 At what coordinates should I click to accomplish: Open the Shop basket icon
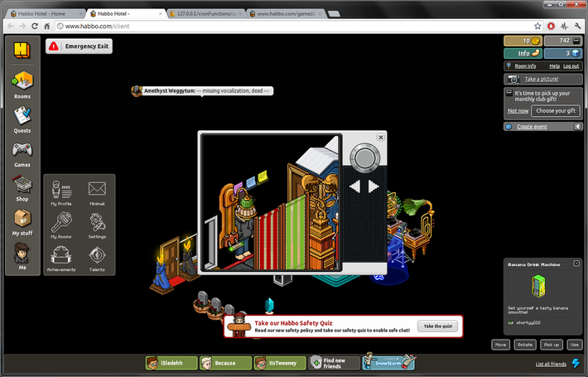point(22,184)
